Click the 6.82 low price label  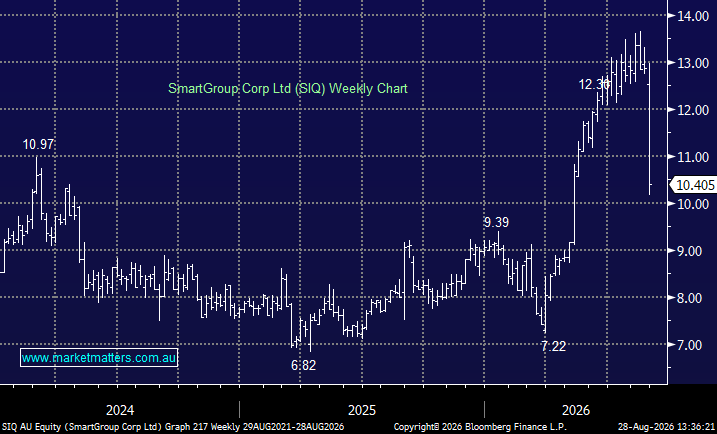(x=304, y=365)
